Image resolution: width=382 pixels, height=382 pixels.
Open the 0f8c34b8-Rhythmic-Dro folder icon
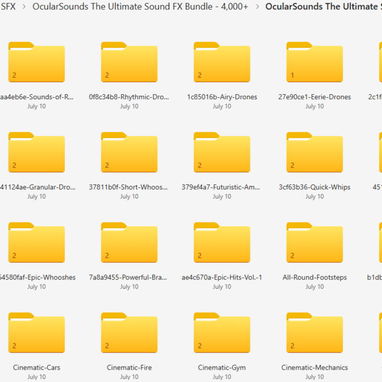(129, 62)
